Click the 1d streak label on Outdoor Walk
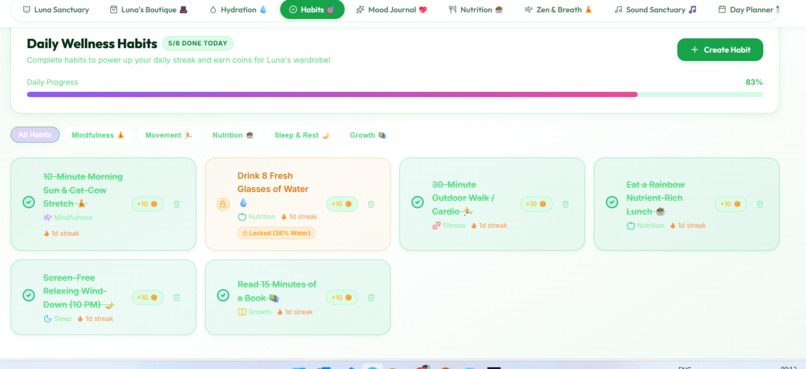Screen dimensions: 806x369 pos(489,225)
